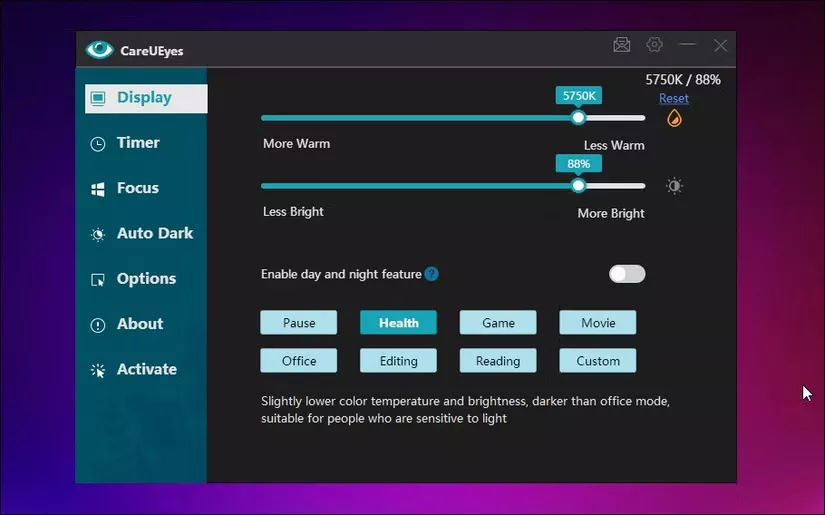Choose the Reading preset button
This screenshot has width=825, height=515.
[498, 361]
